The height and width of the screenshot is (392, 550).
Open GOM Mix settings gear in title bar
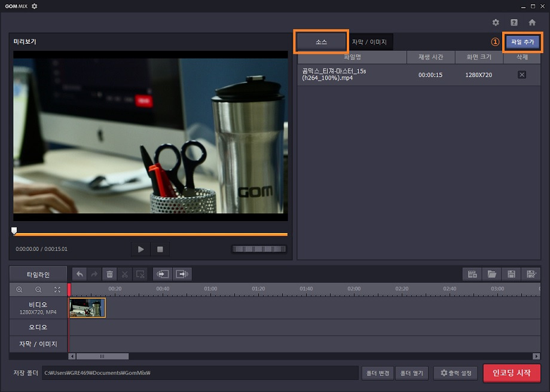(35, 6)
